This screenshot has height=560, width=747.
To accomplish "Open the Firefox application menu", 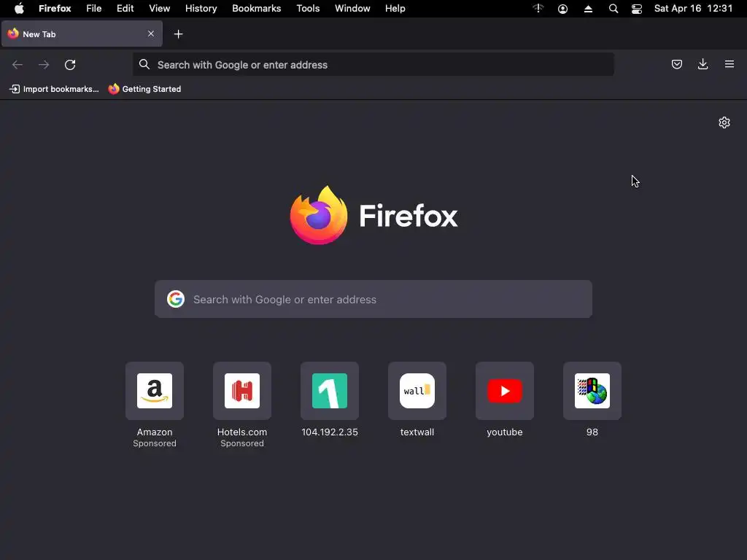I will tap(55, 9).
